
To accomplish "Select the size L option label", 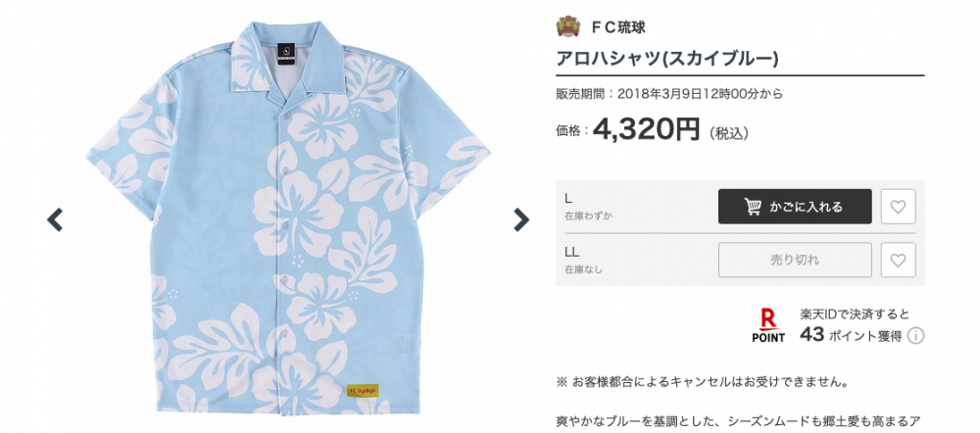I will [568, 199].
